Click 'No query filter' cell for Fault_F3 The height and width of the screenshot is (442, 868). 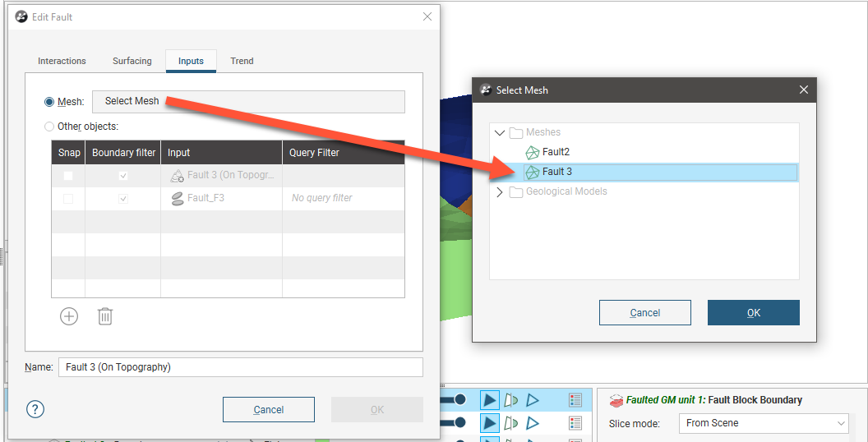pyautogui.click(x=321, y=199)
